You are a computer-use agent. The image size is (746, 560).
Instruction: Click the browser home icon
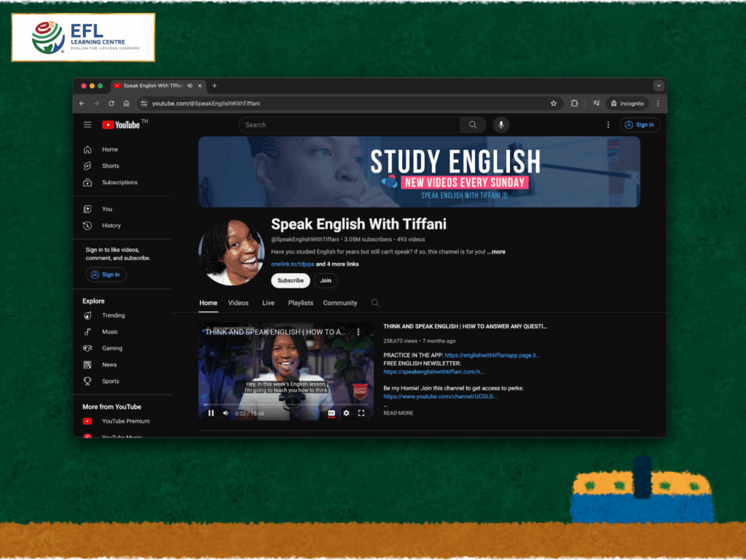126,103
